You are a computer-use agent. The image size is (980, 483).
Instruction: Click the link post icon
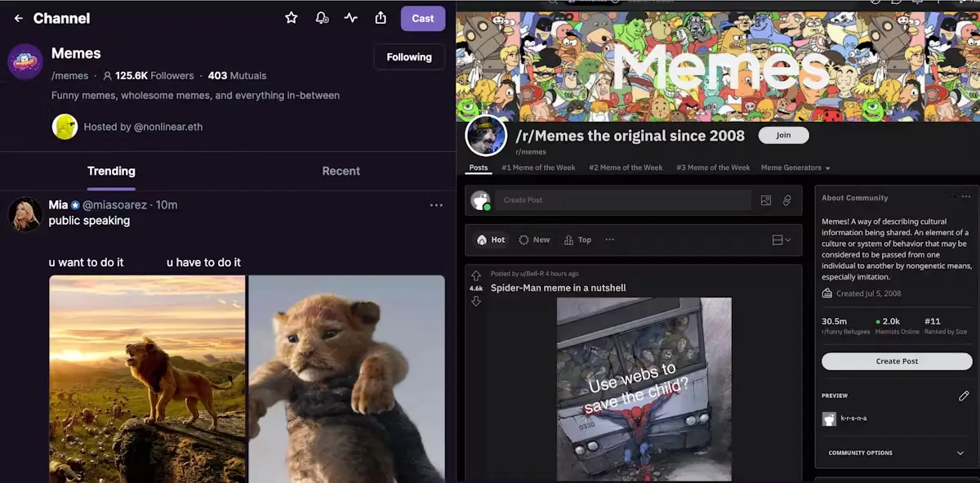(x=787, y=200)
